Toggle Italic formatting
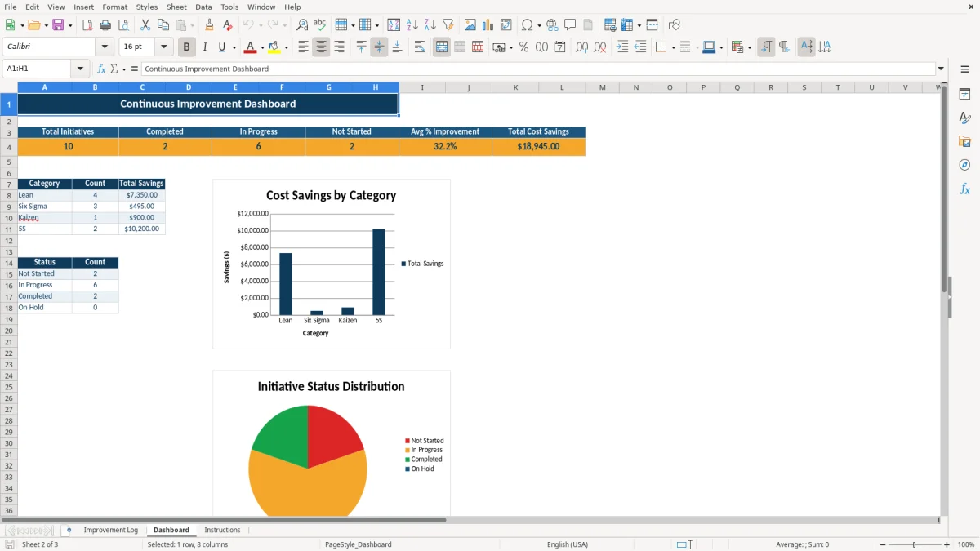 click(205, 47)
